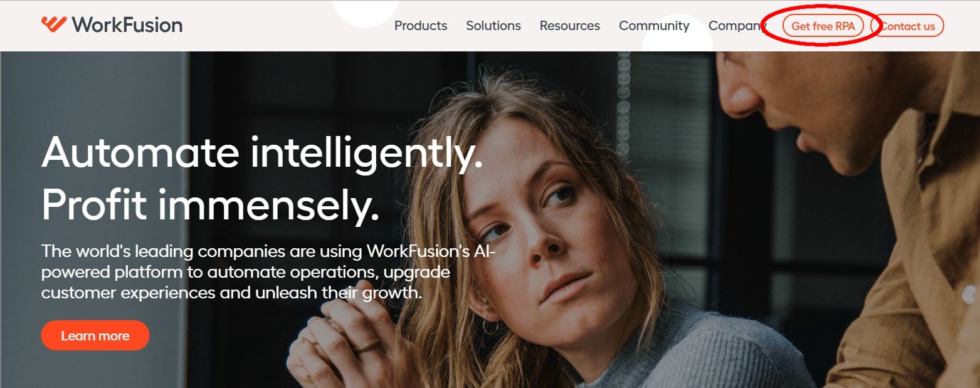Screen dimensions: 980x388
Task: Click the red oval outline around Get free RPA
Action: click(821, 26)
